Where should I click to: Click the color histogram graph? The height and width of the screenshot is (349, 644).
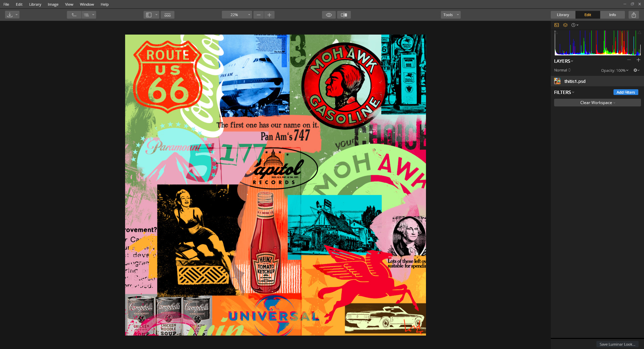(x=597, y=43)
